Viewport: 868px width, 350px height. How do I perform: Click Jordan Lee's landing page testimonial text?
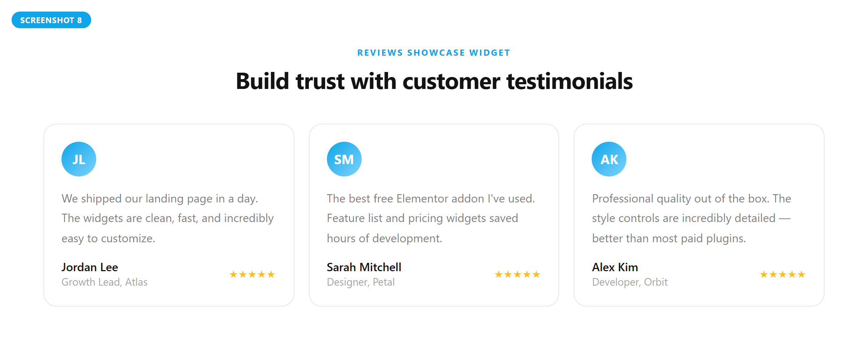[x=167, y=218]
